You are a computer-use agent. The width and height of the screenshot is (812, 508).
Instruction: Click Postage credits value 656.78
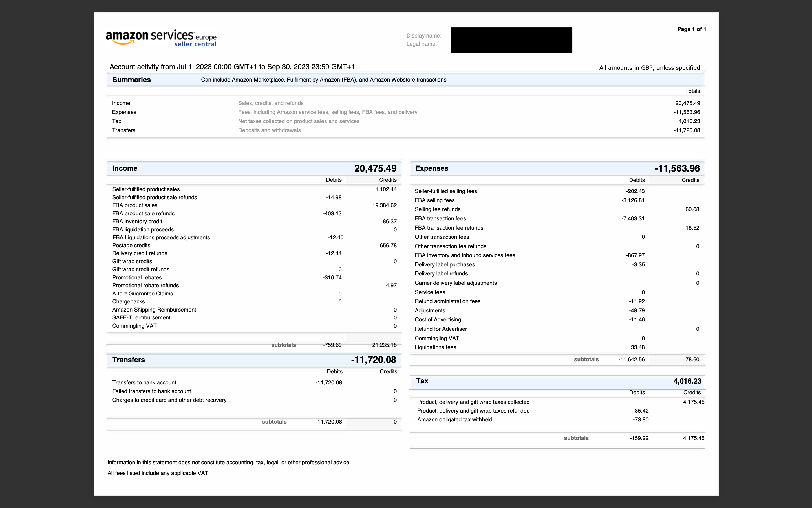point(388,245)
